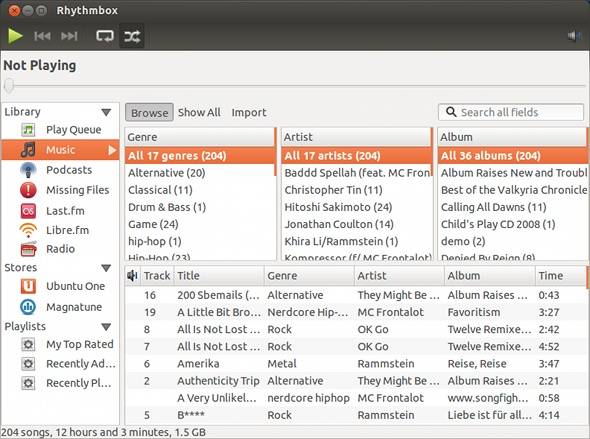Expand Music source arrow indicator
Screen dimensions: 590x439
(112, 150)
